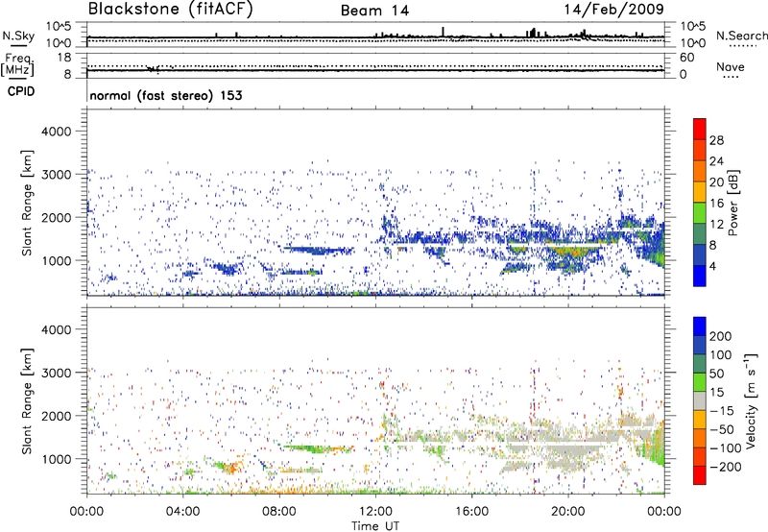Click the -200 label on Velocity colorbar
Image resolution: width=768 pixels, height=532 pixels.
[725, 467]
